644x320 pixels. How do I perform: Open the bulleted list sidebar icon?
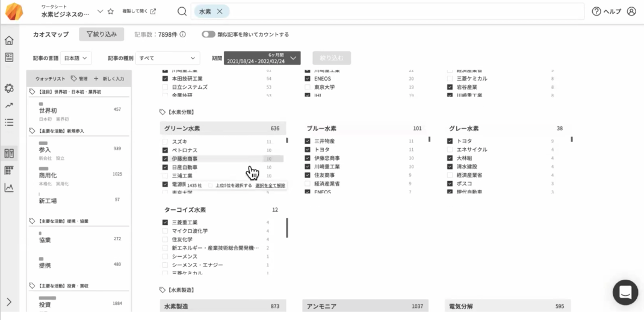coord(9,122)
